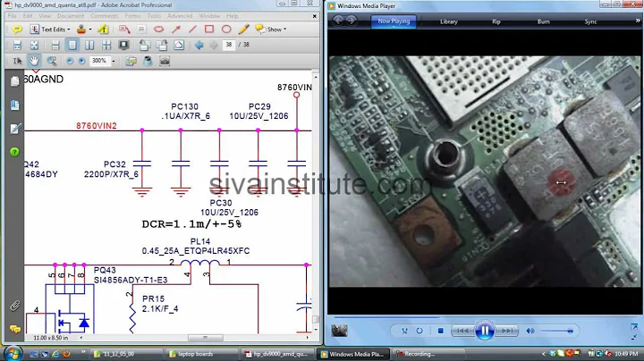Choose the Select tool in Acrobat
The image size is (644, 361).
[x=17, y=61]
